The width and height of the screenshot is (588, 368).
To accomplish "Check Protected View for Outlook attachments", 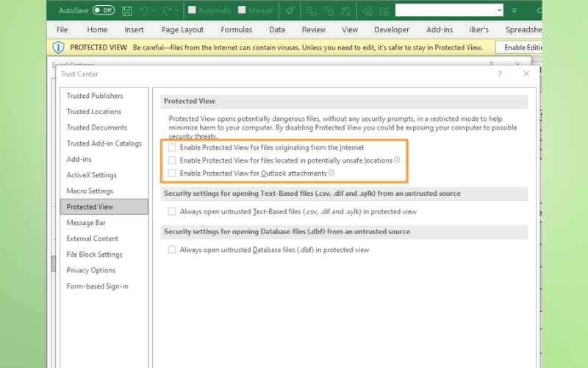I will click(x=172, y=174).
